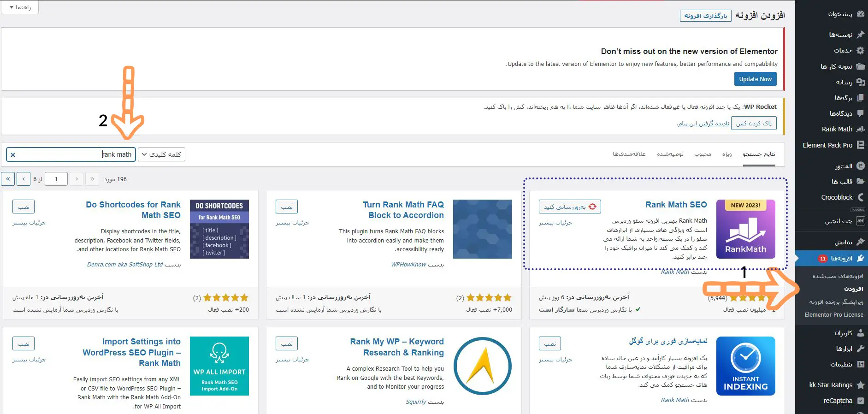Open جزئیات بیشتر for Do Shortcodes plugin
Viewport: 868px width, 414px height.
(29, 223)
